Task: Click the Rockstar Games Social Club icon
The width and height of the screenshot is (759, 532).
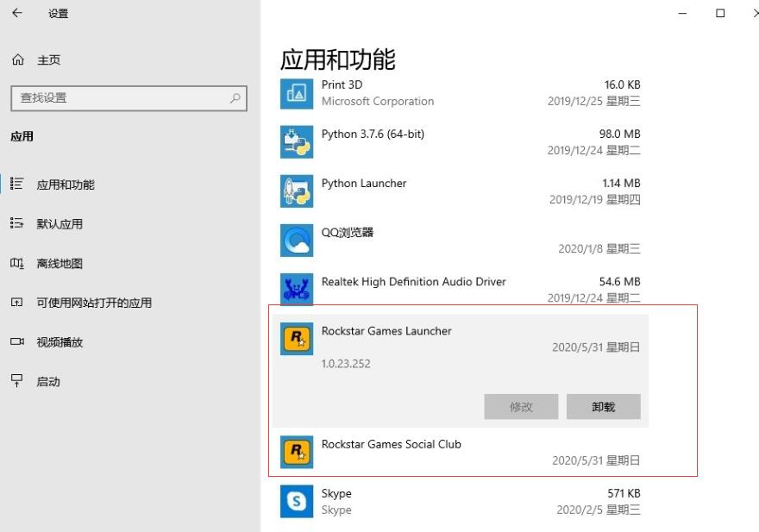Action: pyautogui.click(x=297, y=452)
